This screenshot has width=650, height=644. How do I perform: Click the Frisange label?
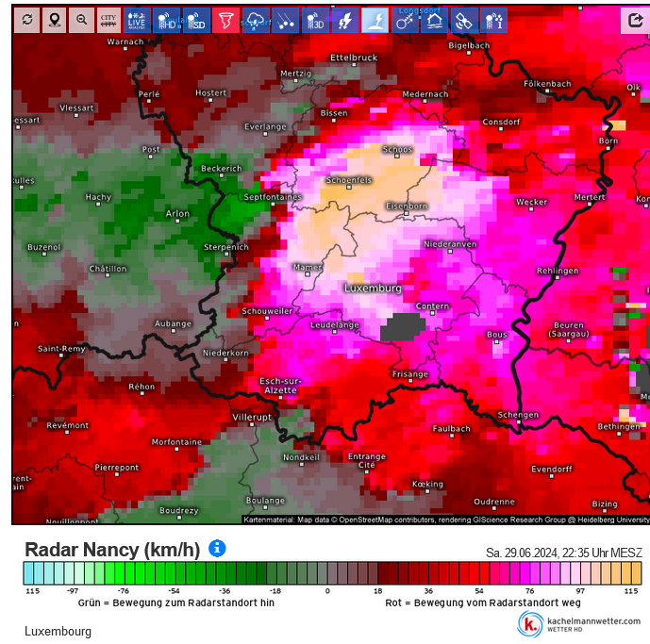[410, 374]
